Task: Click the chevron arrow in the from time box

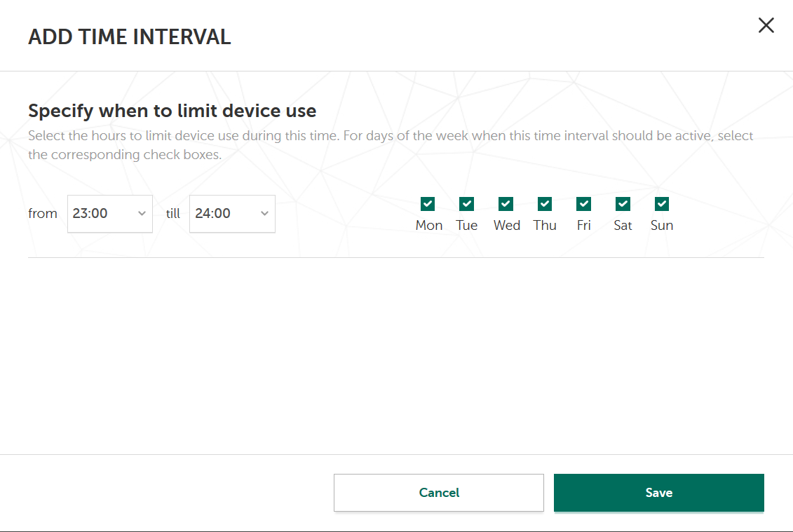Action: click(x=142, y=214)
